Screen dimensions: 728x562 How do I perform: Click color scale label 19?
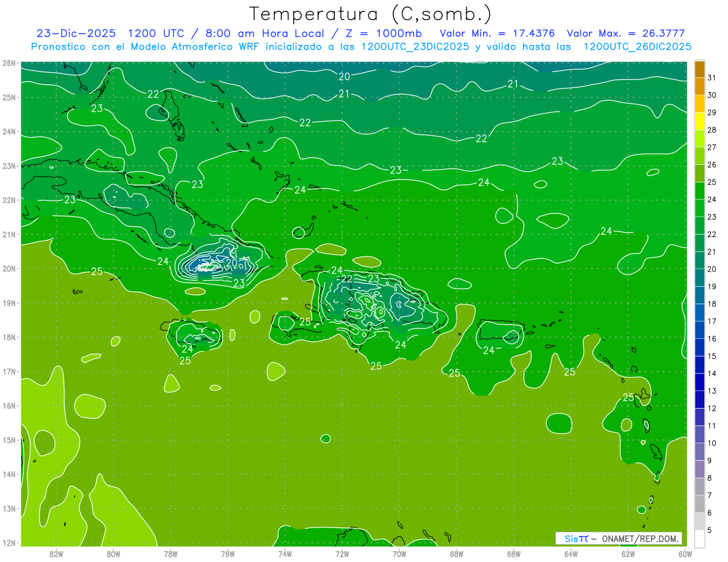coord(712,287)
